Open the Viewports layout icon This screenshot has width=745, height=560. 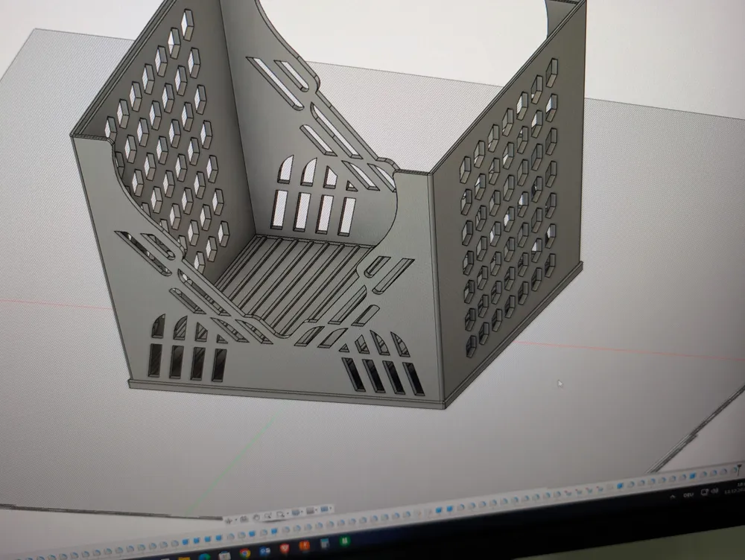point(324,509)
